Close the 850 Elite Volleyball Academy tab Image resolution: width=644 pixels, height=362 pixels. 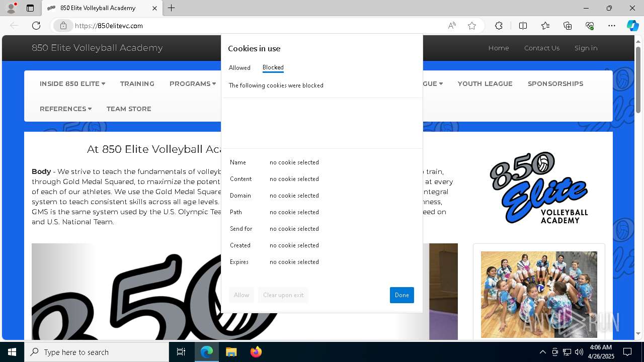click(x=154, y=8)
